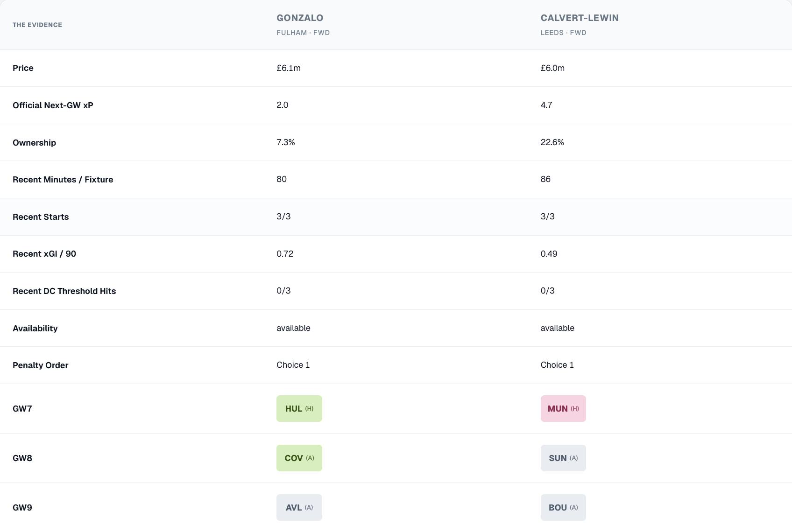Click 'Recent Minutes / Fixture' label
792x532 pixels.
point(63,180)
